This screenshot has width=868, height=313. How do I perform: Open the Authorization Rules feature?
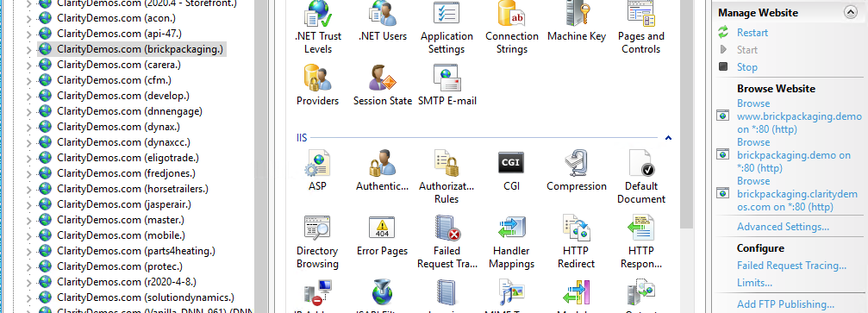pyautogui.click(x=446, y=177)
